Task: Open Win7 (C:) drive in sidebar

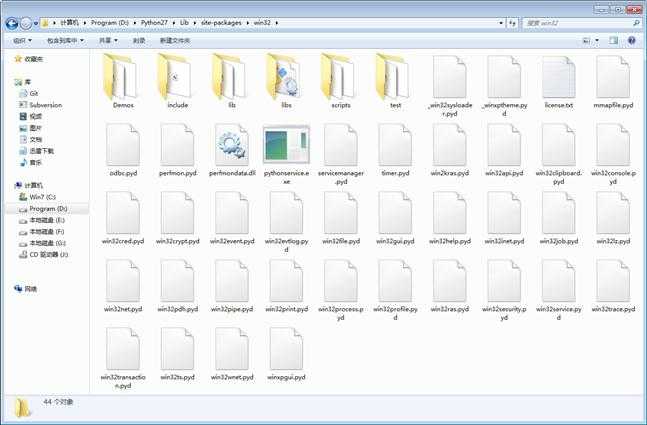Action: 42,197
